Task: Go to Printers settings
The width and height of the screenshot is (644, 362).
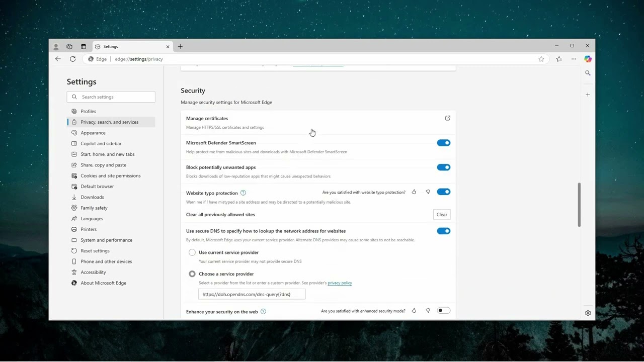Action: click(111, 229)
